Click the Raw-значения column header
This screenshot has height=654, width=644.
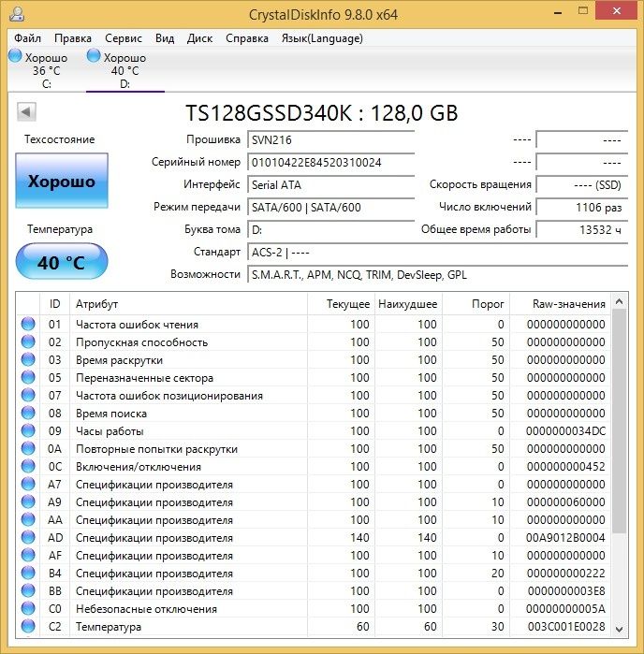point(560,304)
